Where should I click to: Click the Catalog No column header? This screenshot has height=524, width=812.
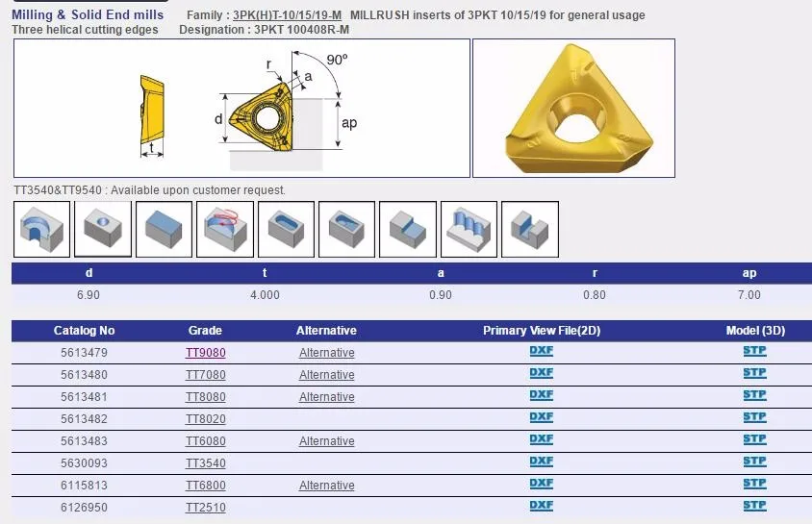[x=85, y=331]
